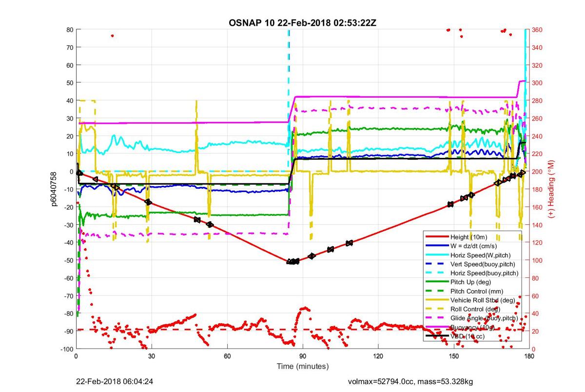Click the cyan solid line sample beside Horiz Speed(W,pitch)
This screenshot has width=585, height=392.
coord(437,255)
